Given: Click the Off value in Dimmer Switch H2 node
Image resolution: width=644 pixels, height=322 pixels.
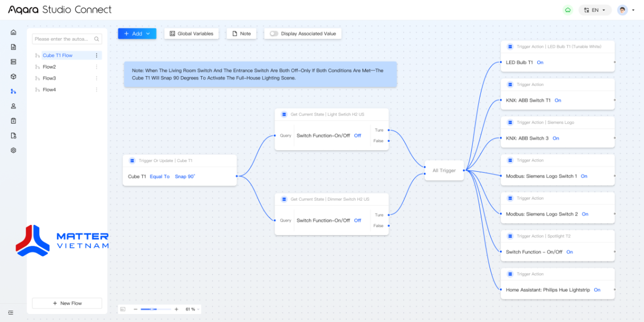Looking at the screenshot, I should [357, 221].
